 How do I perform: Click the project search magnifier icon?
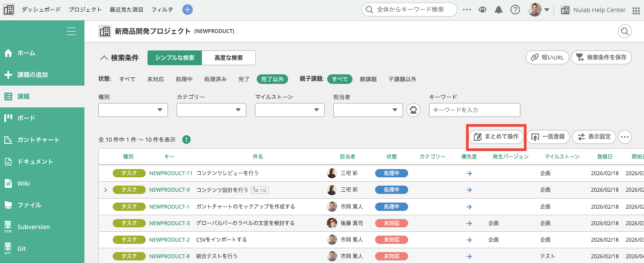click(x=625, y=31)
